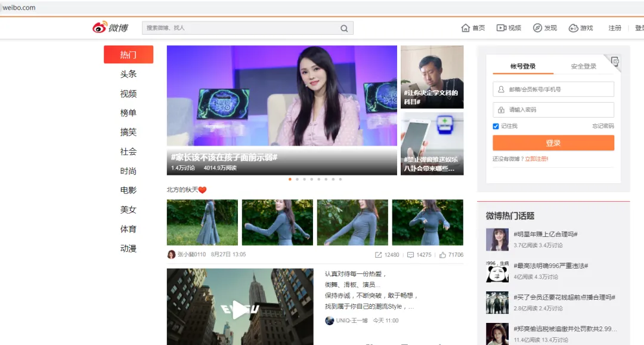
Task: Select the 动漫 category in sidebar
Action: point(129,248)
